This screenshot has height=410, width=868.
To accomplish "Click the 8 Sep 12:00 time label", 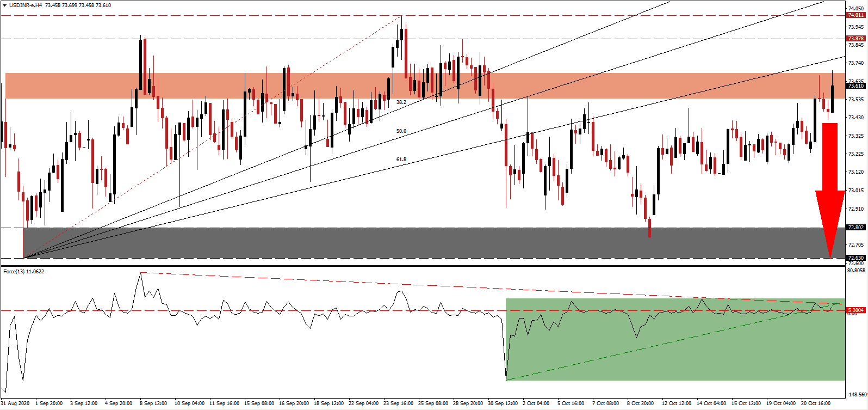I will click(153, 403).
